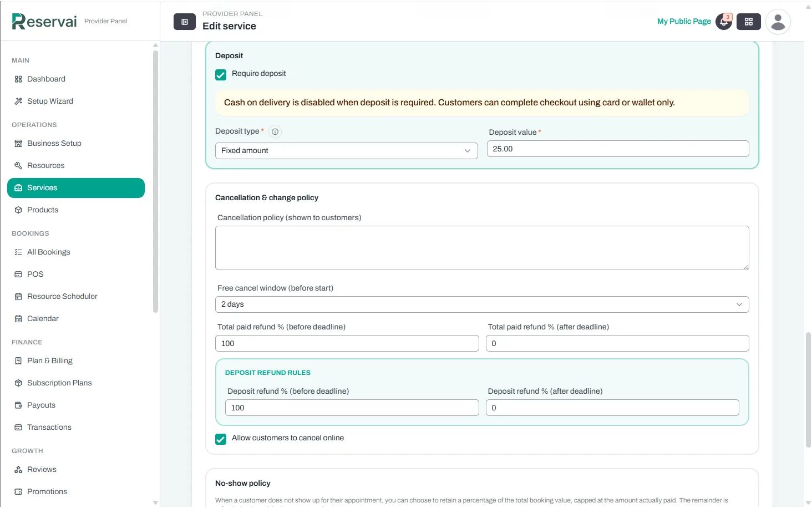
Task: Open the Deposit type dropdown
Action: click(346, 151)
